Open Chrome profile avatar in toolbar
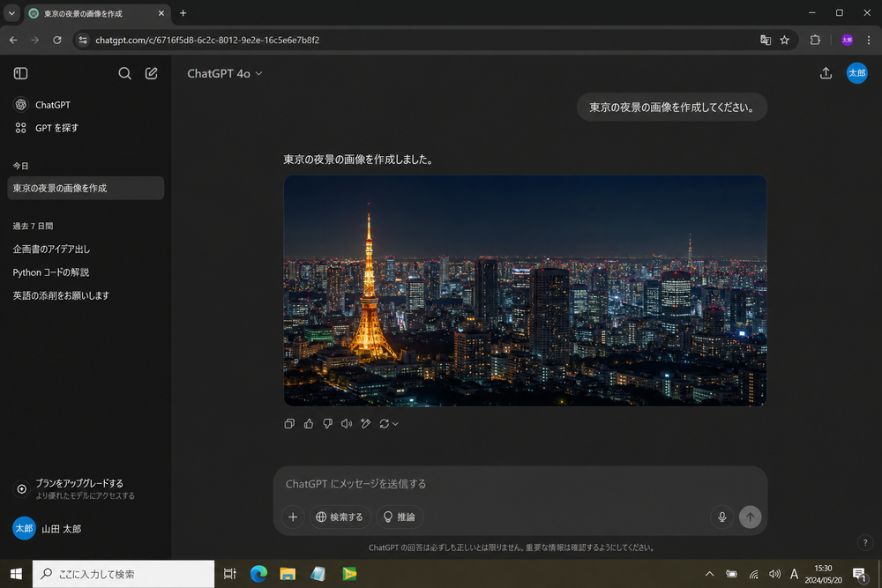This screenshot has height=588, width=882. (x=847, y=40)
